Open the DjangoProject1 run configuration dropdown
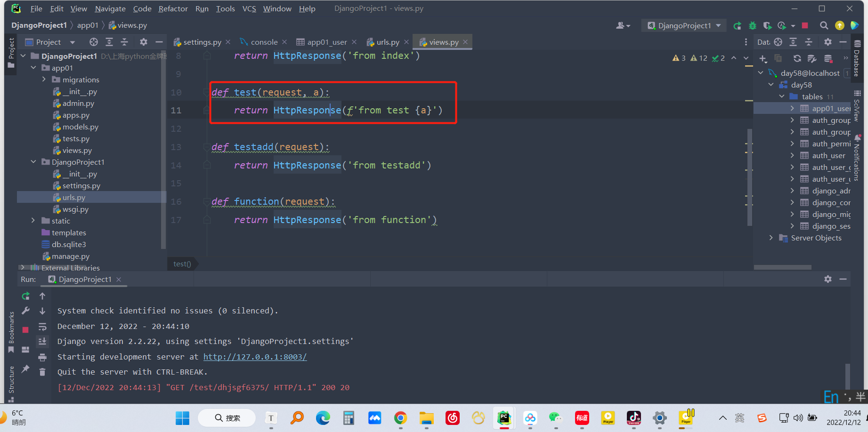This screenshot has width=868, height=432. [684, 26]
